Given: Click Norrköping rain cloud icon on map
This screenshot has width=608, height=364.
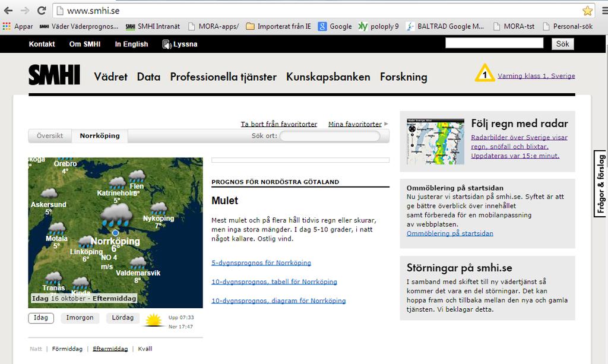Looking at the screenshot, I should [x=116, y=214].
